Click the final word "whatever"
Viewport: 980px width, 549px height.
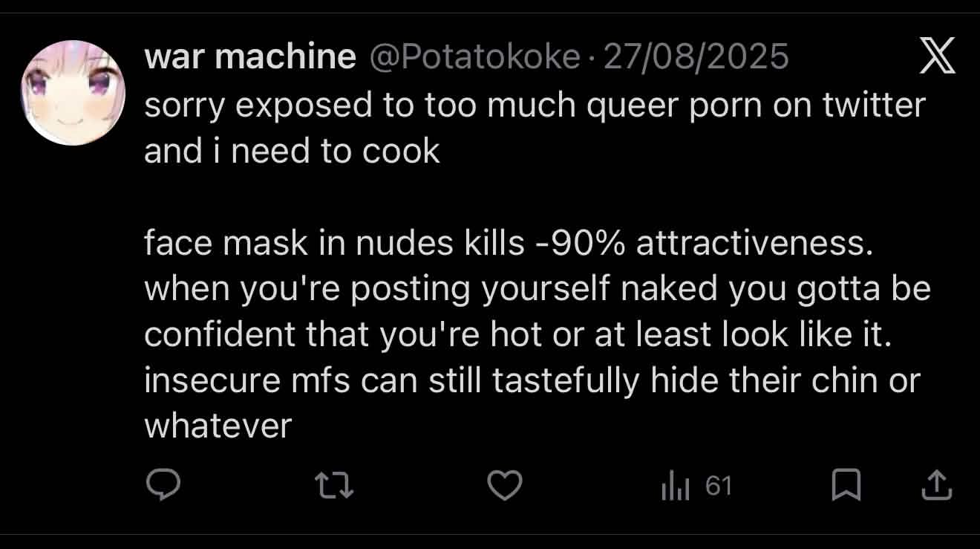tap(218, 426)
